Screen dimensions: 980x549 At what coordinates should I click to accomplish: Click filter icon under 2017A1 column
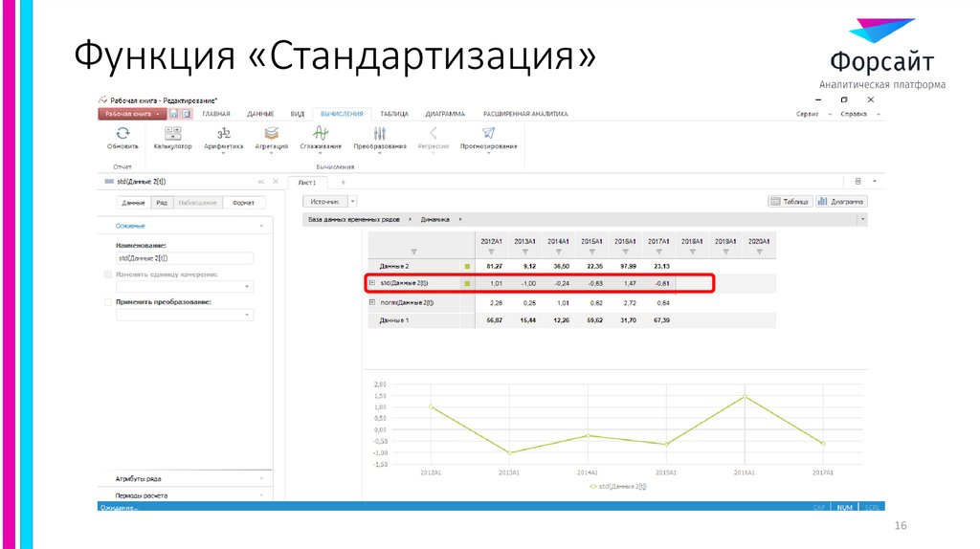(658, 252)
